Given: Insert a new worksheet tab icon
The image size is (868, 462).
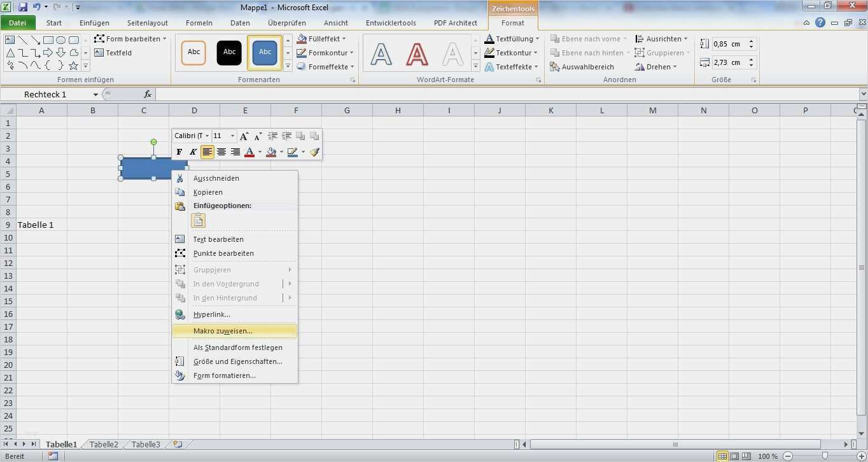Looking at the screenshot, I should pos(177,444).
